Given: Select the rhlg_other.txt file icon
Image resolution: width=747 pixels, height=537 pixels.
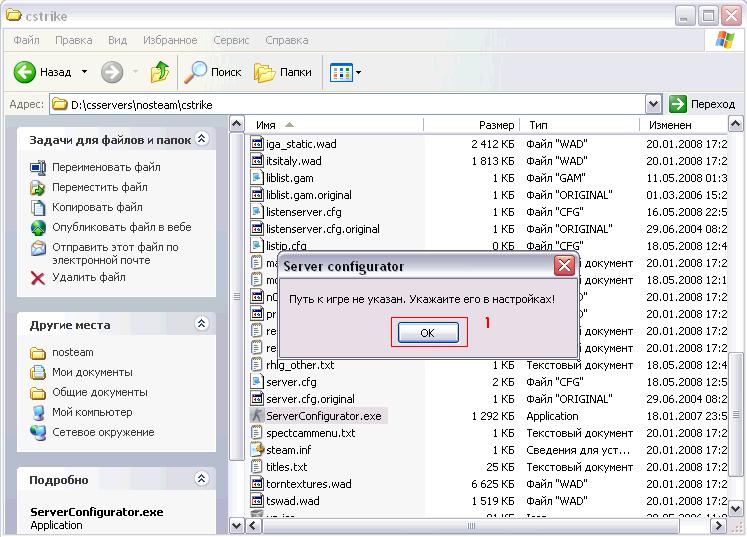Looking at the screenshot, I should tap(257, 365).
